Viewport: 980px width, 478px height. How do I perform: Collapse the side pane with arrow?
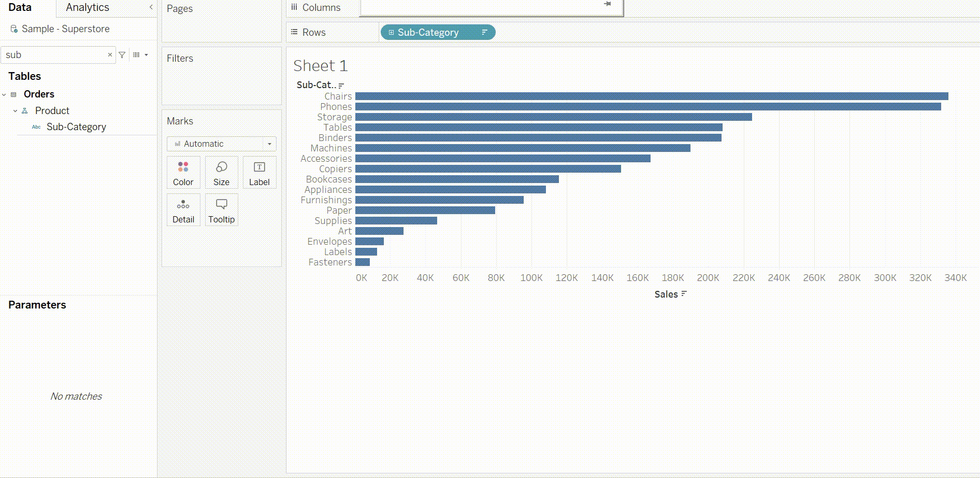(151, 7)
